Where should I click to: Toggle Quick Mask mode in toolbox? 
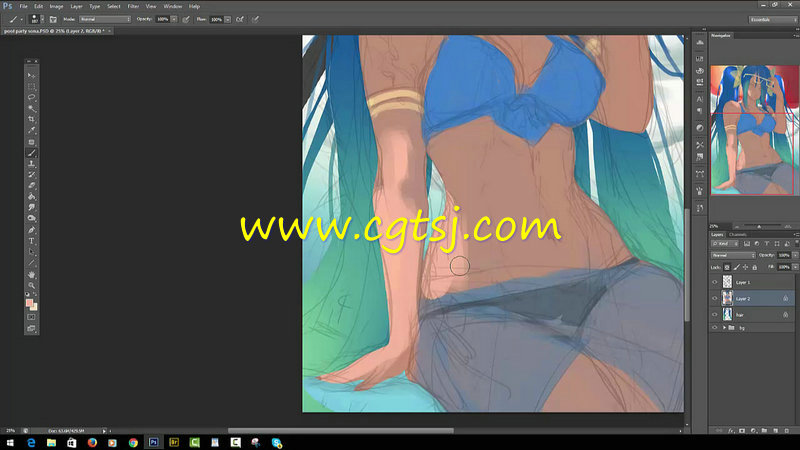pos(31,317)
